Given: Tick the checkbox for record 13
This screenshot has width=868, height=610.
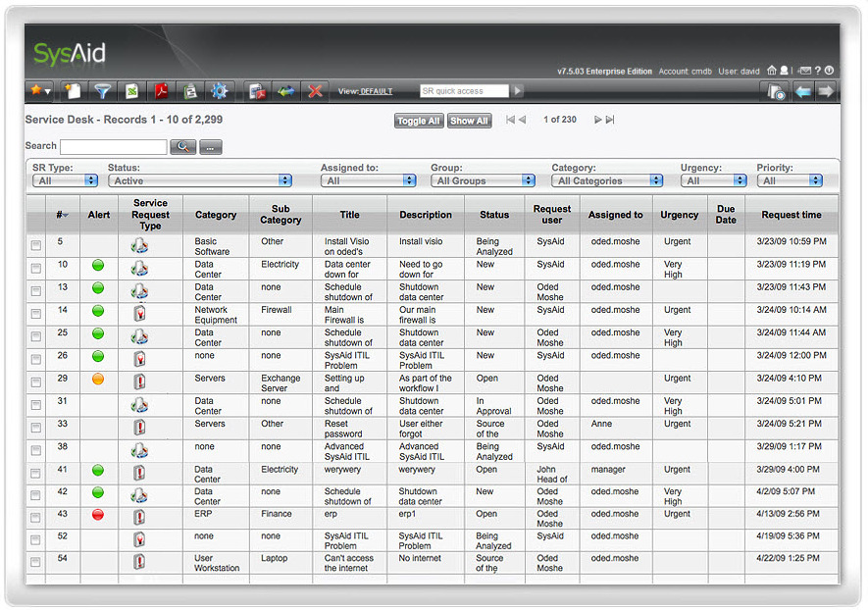Looking at the screenshot, I should point(36,291).
